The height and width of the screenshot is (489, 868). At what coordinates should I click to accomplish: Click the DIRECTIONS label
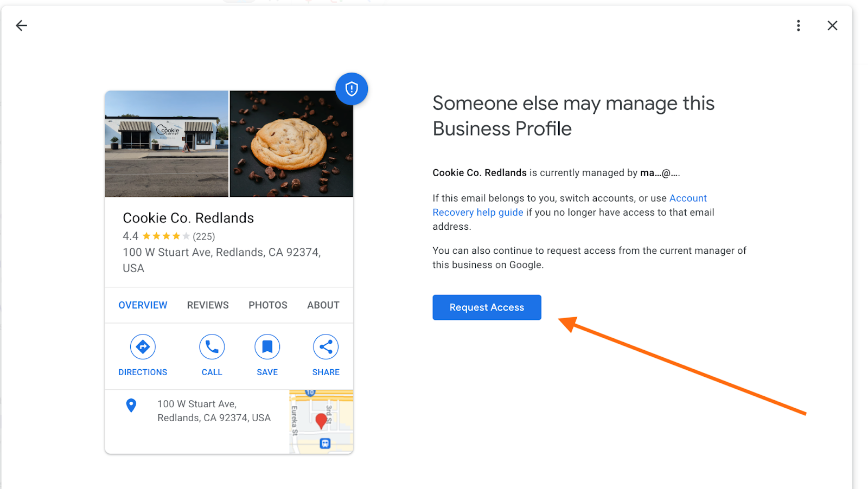coord(143,372)
